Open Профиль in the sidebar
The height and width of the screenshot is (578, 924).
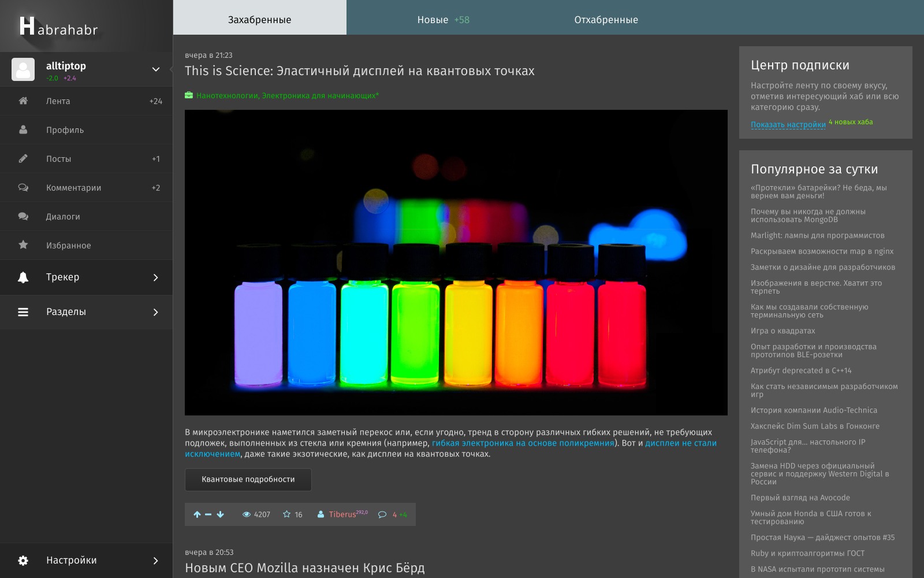click(x=87, y=130)
